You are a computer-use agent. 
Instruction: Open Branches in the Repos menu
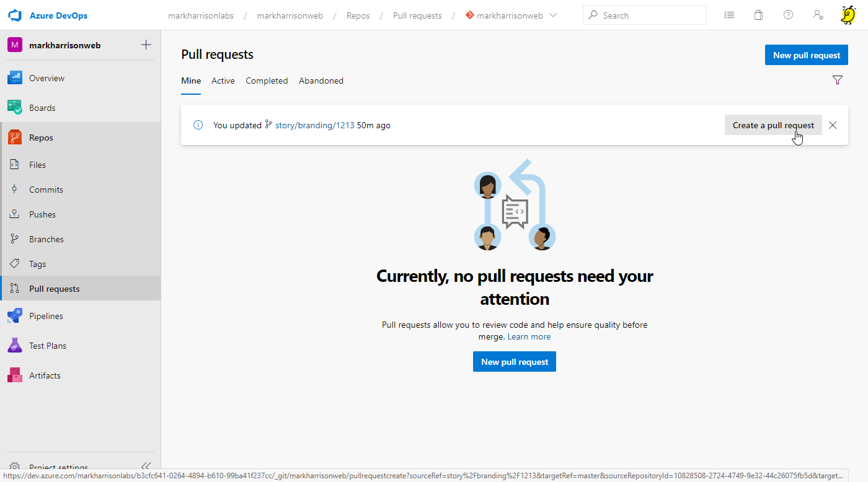pyautogui.click(x=46, y=239)
